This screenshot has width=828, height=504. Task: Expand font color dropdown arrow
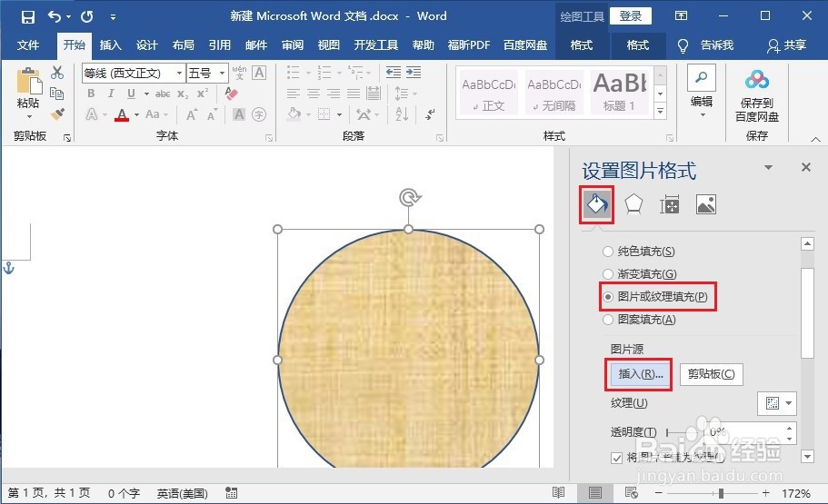(136, 114)
